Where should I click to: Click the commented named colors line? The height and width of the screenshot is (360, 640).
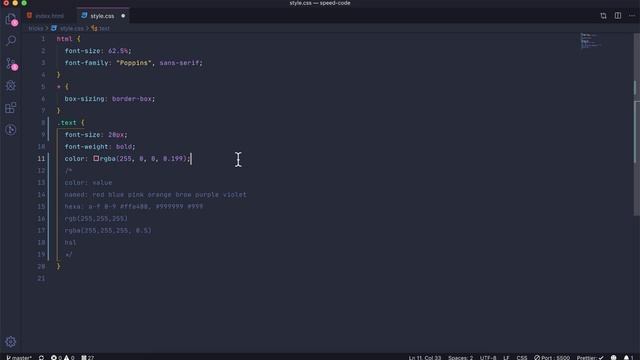click(156, 195)
